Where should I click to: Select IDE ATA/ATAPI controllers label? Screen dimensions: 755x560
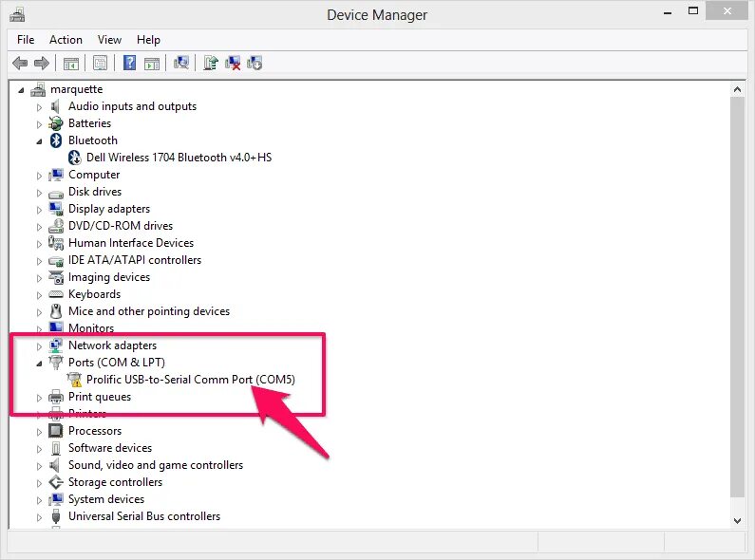(135, 260)
